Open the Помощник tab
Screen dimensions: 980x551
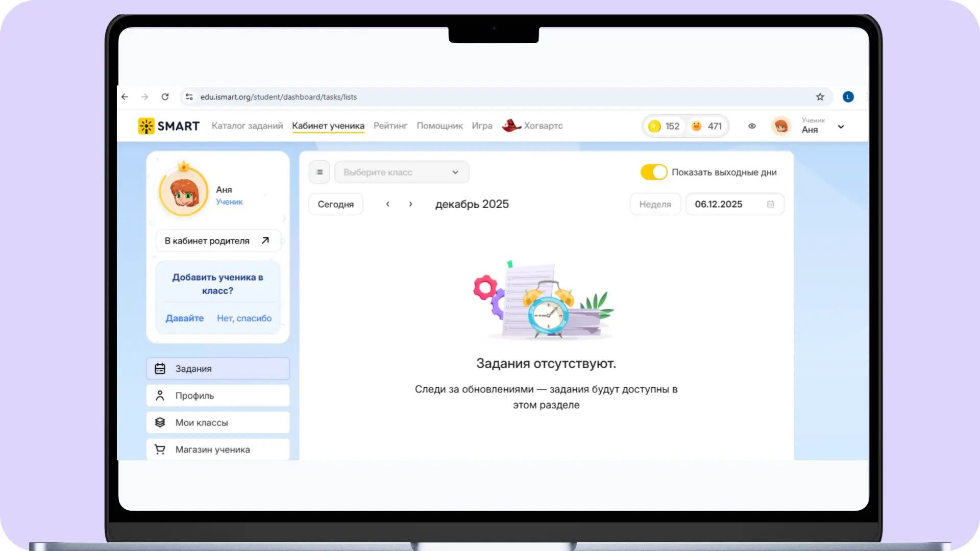click(439, 126)
